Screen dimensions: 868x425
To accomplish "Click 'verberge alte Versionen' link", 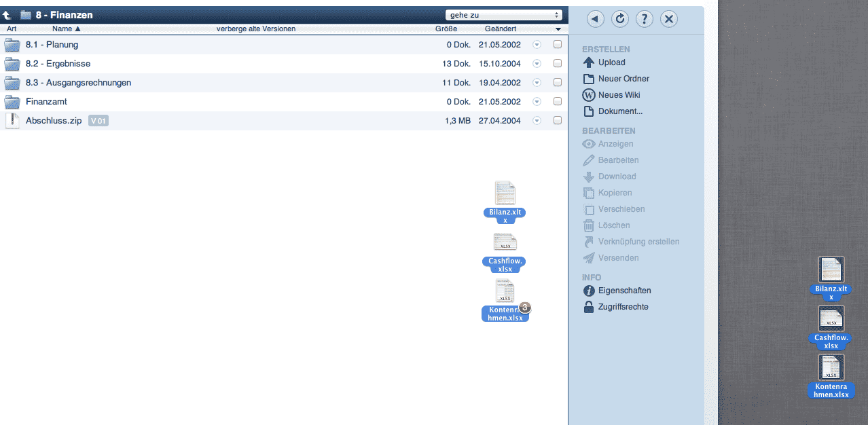I will click(x=256, y=29).
